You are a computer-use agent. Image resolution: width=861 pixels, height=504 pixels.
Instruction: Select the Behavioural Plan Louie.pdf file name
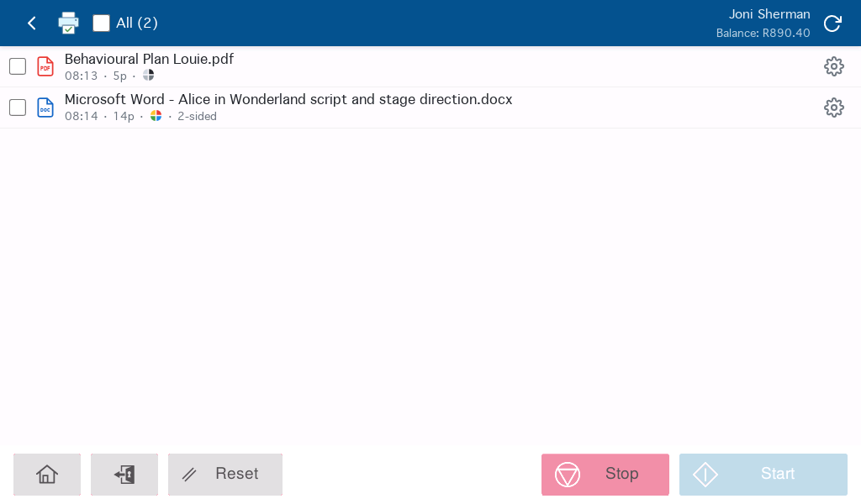pyautogui.click(x=149, y=59)
